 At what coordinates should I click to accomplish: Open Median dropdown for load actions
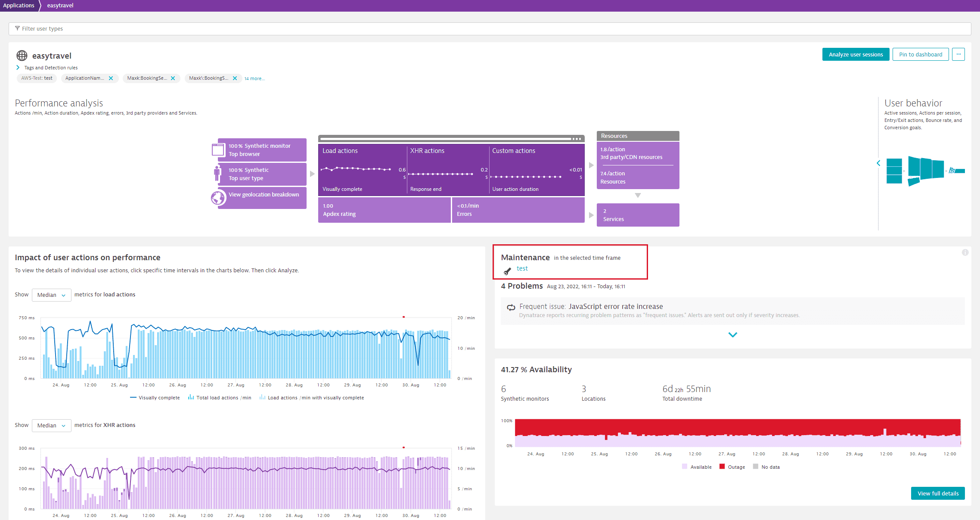51,295
